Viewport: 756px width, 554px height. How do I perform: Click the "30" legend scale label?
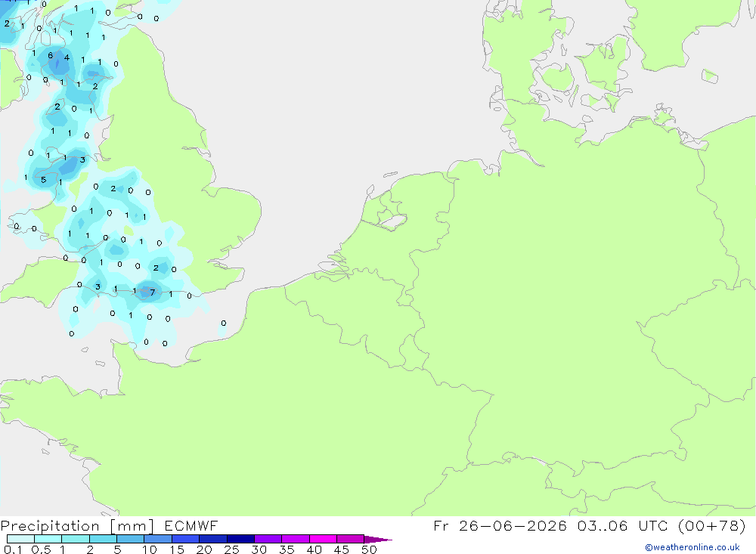(x=259, y=549)
